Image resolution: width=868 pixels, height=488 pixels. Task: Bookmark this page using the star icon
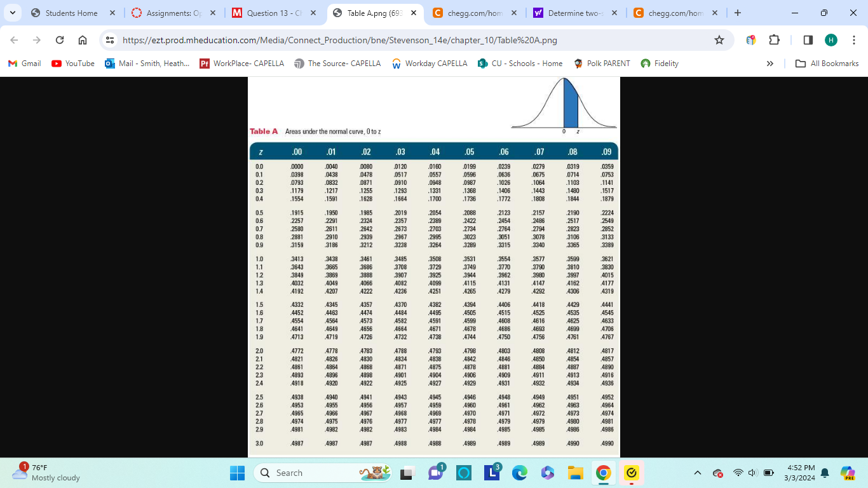(x=719, y=39)
